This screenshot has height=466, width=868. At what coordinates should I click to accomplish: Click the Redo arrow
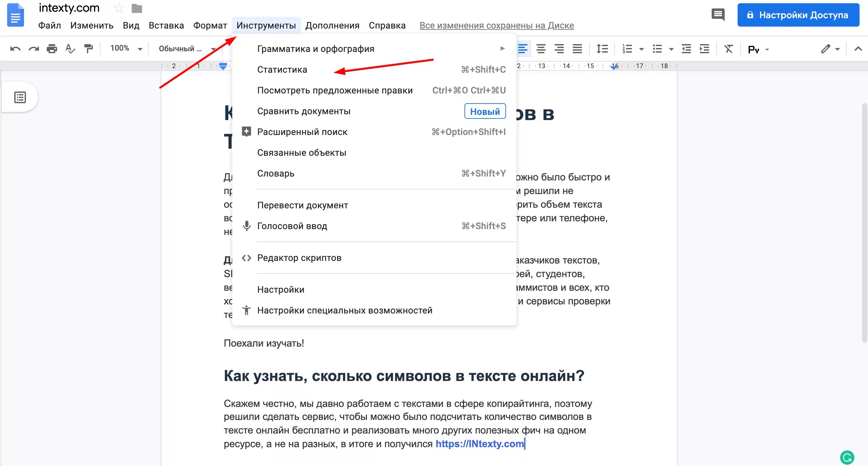(x=34, y=49)
